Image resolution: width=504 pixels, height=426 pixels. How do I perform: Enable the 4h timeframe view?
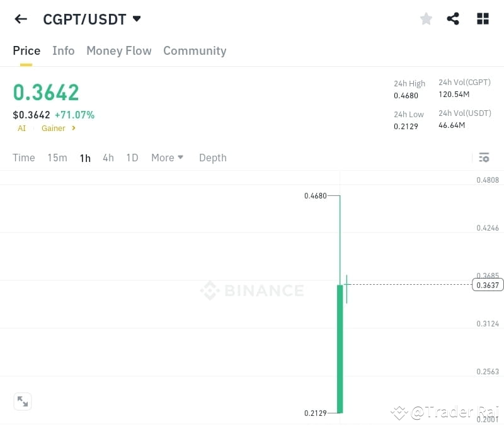[108, 158]
